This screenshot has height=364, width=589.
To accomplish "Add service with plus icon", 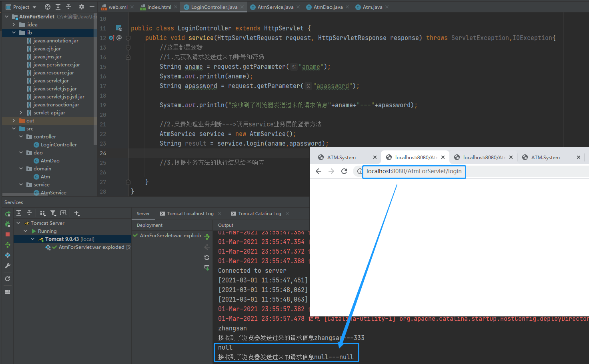I will tap(77, 213).
